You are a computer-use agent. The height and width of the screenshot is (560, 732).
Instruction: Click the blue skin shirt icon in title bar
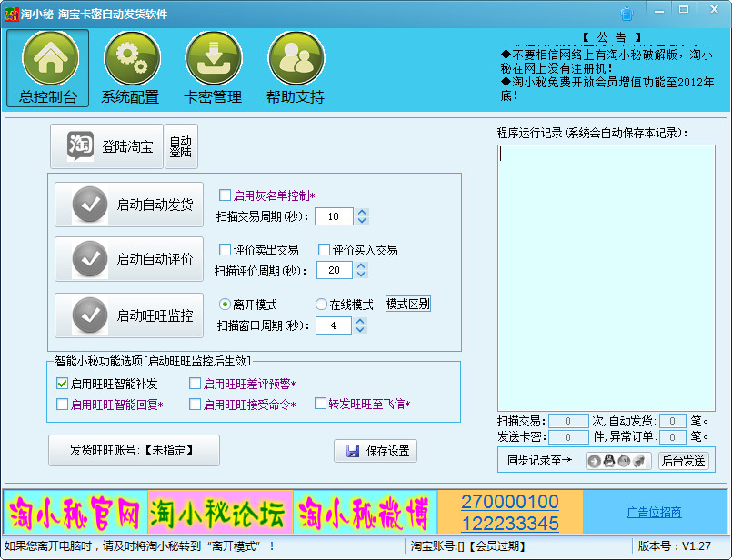[627, 14]
